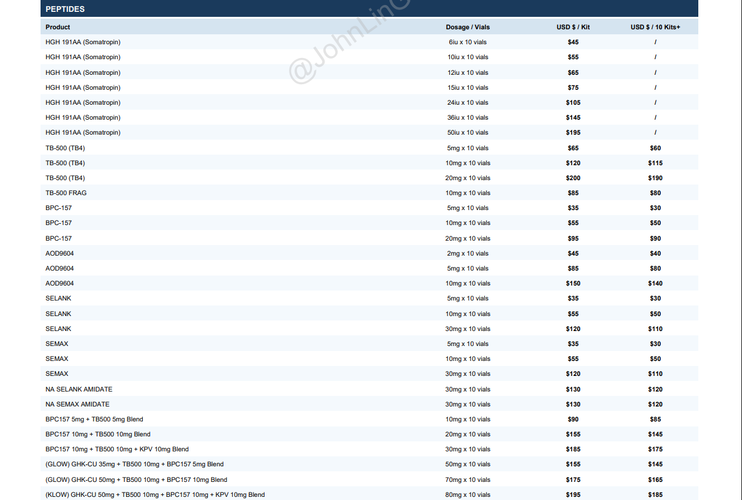This screenshot has width=742, height=500.
Task: Select the $75 price for HGH 15iu
Action: pos(573,88)
